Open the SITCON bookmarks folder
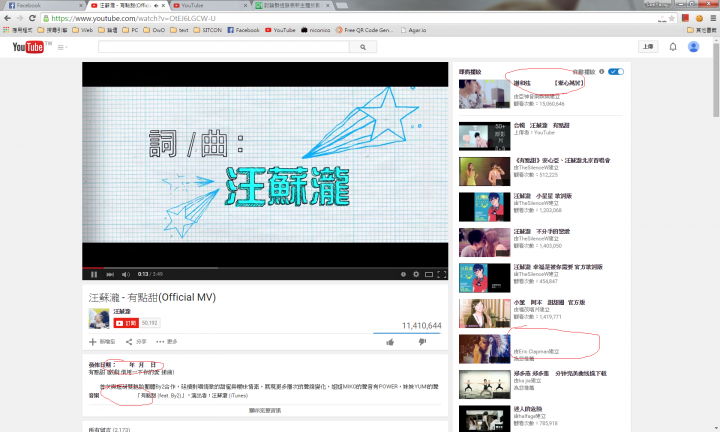 tap(208, 30)
